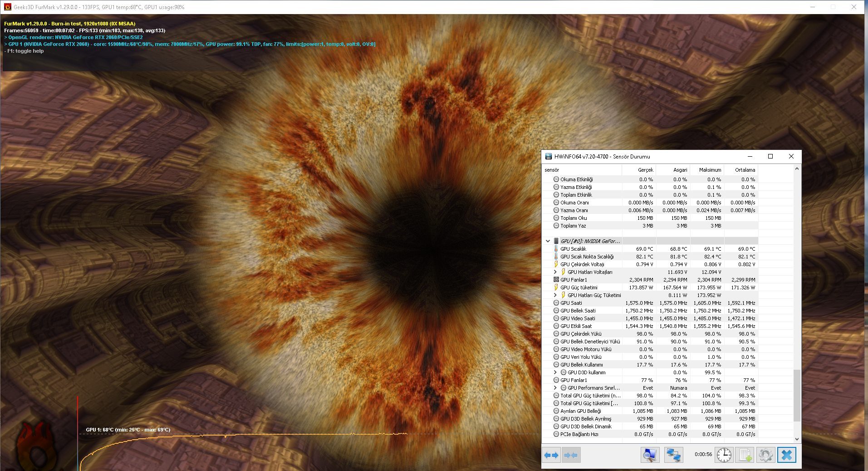
Task: Expand GPU Hatları Voltajları row
Action: [555, 272]
